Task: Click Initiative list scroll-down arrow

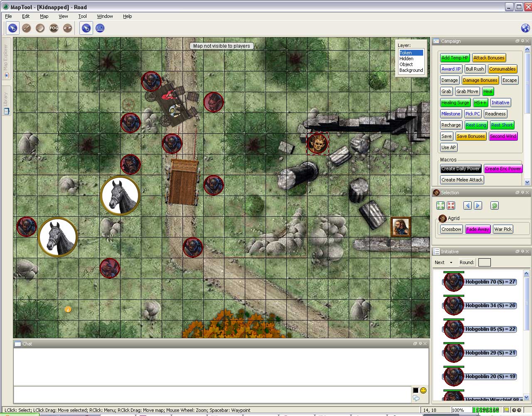Action: (526, 397)
